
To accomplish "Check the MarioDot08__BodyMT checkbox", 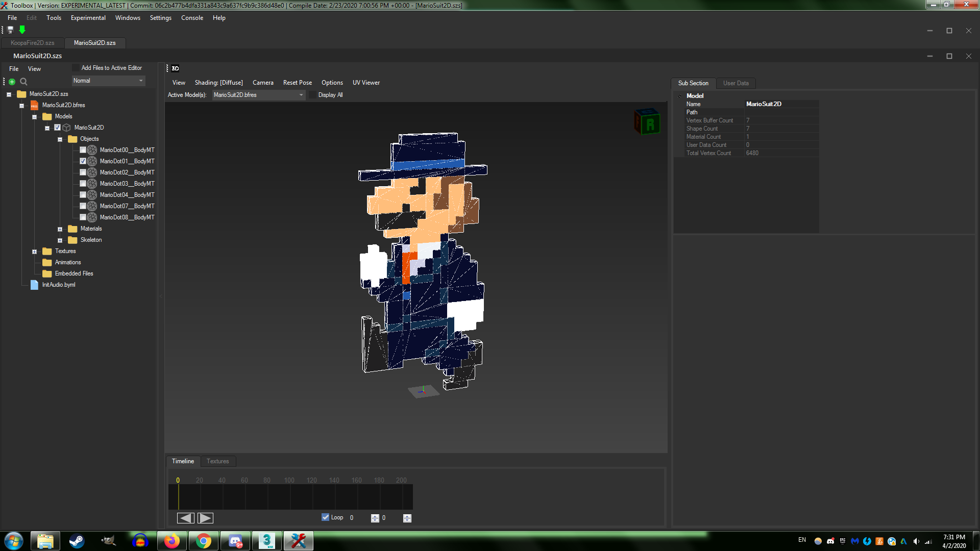I will [x=83, y=217].
